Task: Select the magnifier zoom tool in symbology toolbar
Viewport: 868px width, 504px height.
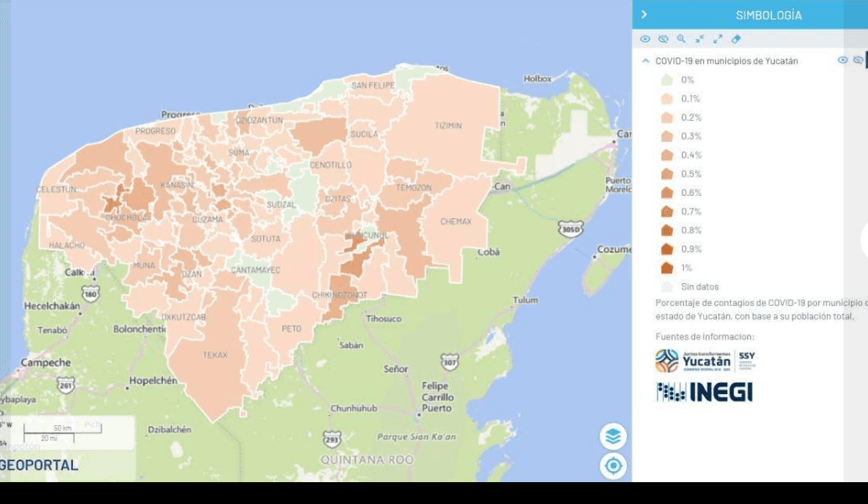Action: (x=681, y=39)
